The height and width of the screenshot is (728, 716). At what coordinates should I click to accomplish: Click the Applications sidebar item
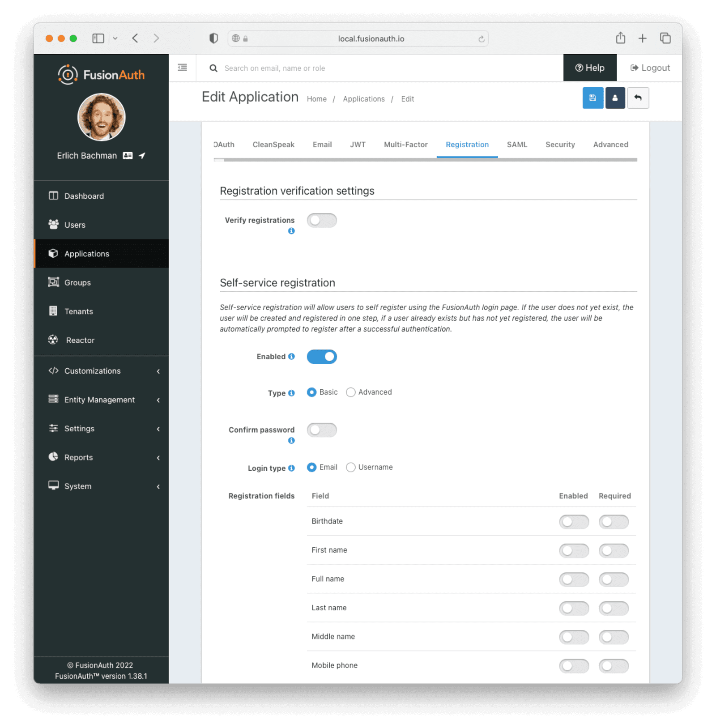101,254
